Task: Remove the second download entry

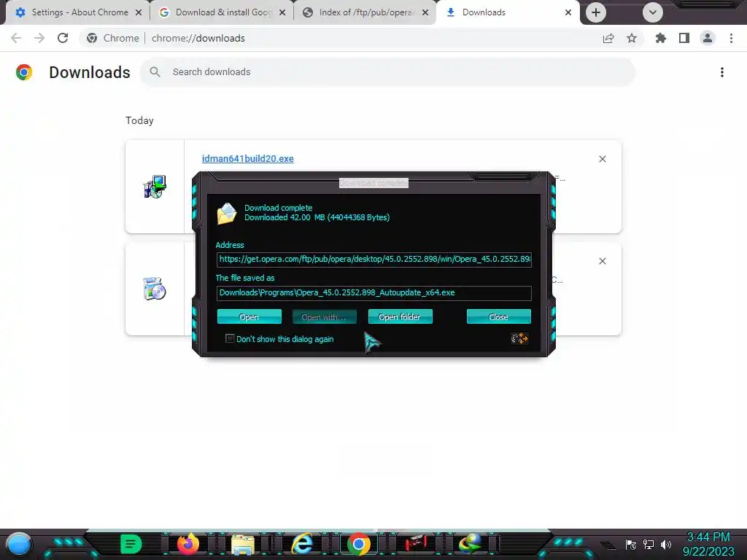Action: 602,261
